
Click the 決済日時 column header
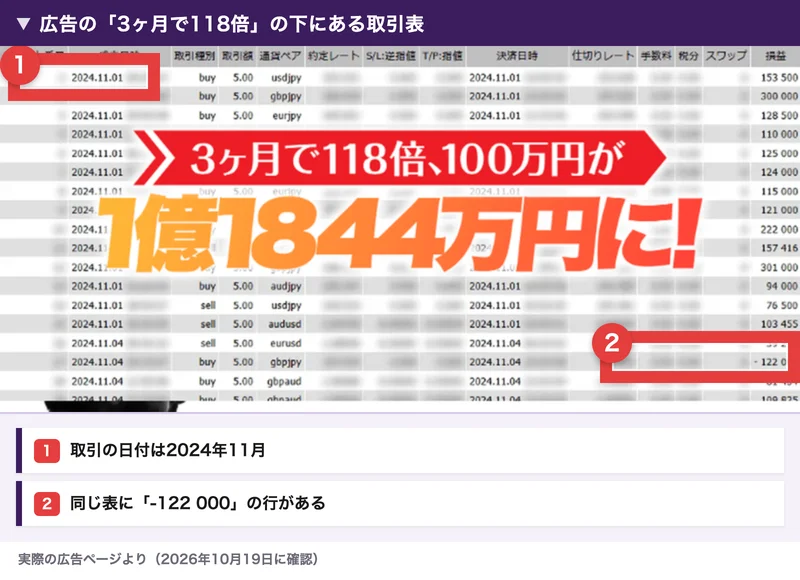pyautogui.click(x=517, y=56)
